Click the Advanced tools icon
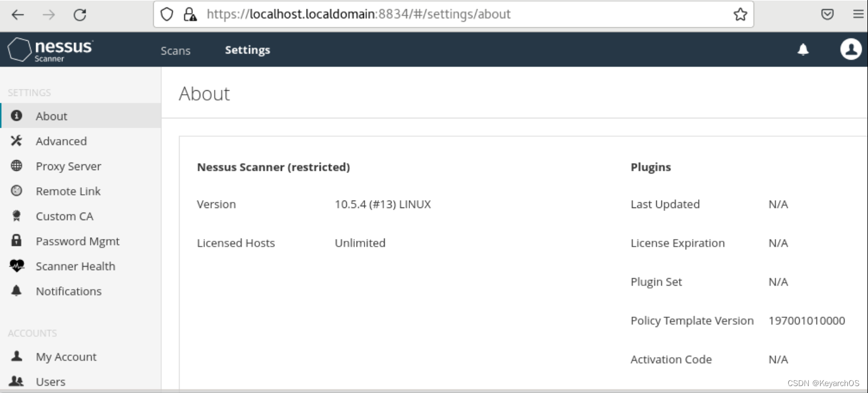Viewport: 868px width, 393px height. pos(17,141)
